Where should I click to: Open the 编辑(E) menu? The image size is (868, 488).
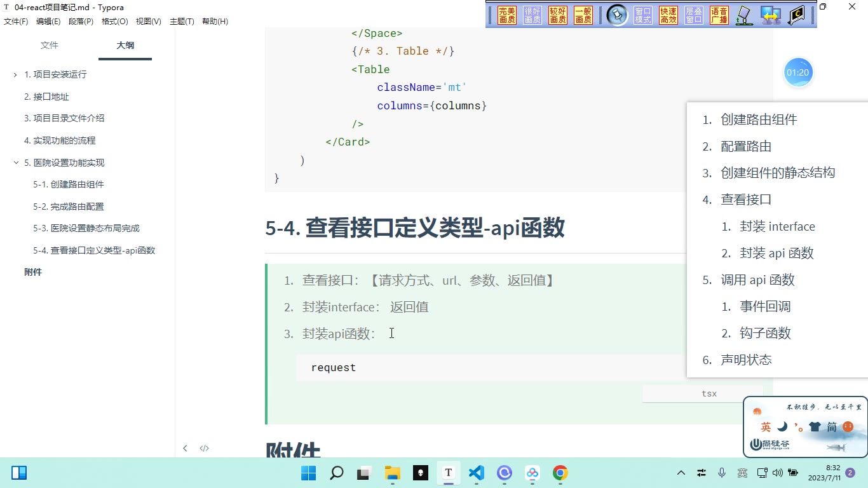point(48,22)
